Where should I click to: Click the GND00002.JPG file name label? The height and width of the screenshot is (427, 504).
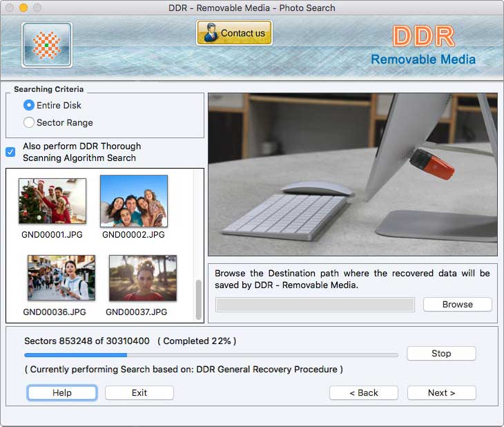133,235
